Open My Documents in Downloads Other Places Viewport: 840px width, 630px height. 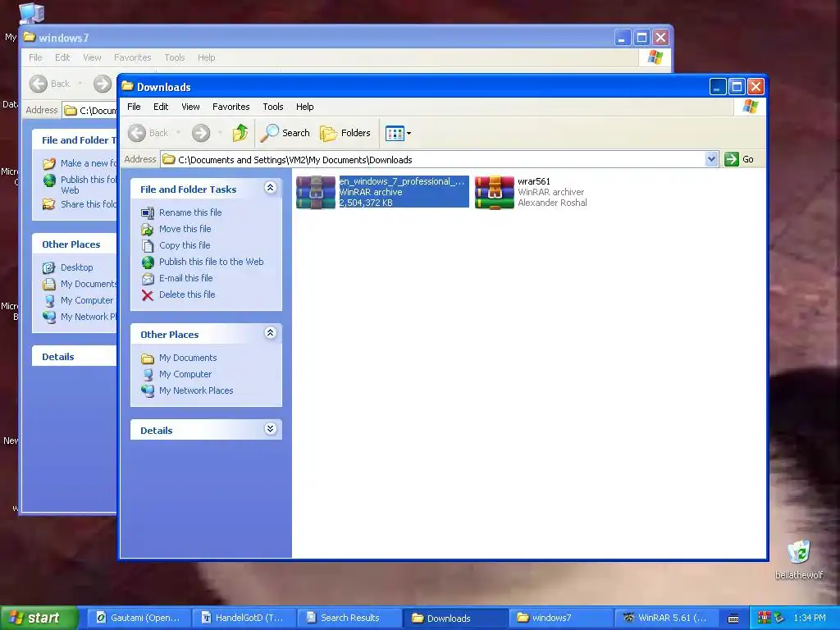point(188,358)
